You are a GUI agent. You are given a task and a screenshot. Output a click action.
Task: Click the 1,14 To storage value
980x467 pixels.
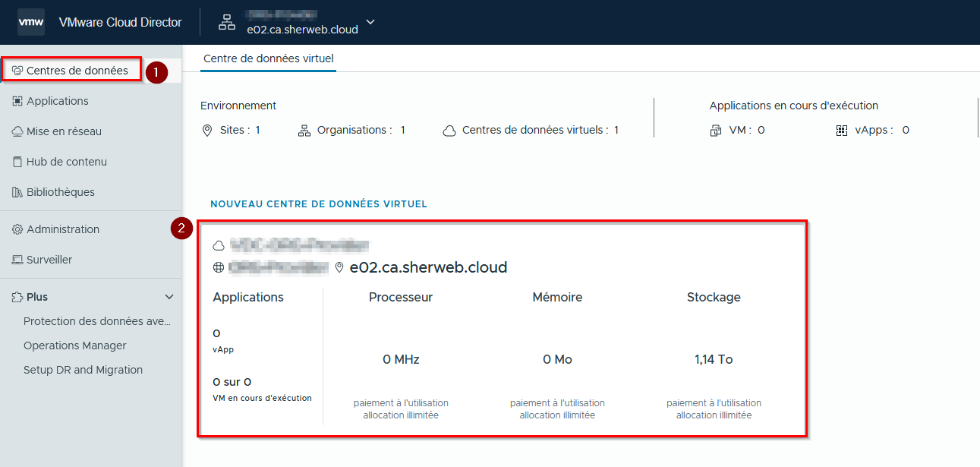(x=714, y=359)
